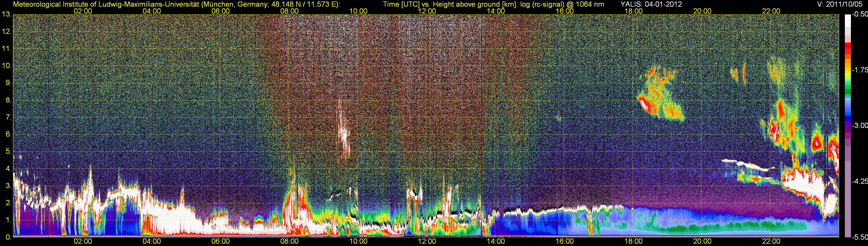
Task: Click the 13. height axis label
Action: (x=7, y=14)
